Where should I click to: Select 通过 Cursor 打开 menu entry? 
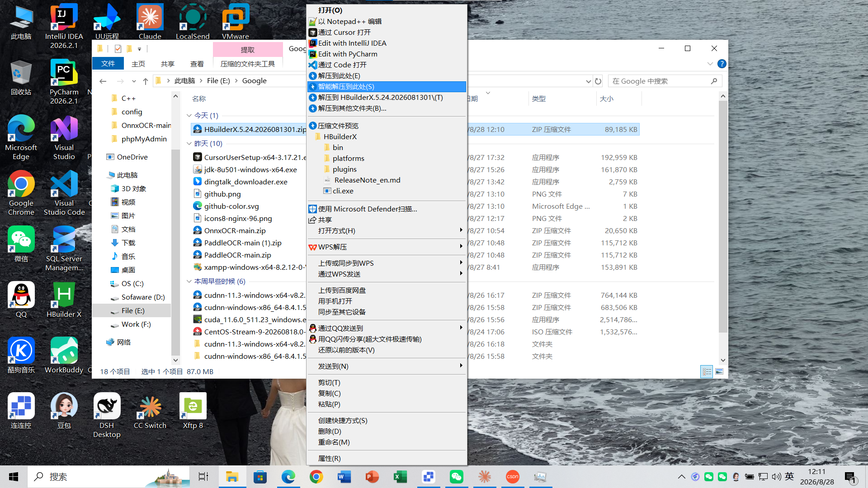(387, 32)
